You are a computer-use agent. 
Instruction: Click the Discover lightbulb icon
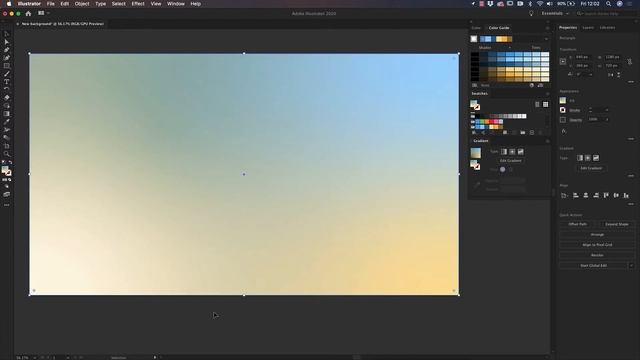pos(531,13)
